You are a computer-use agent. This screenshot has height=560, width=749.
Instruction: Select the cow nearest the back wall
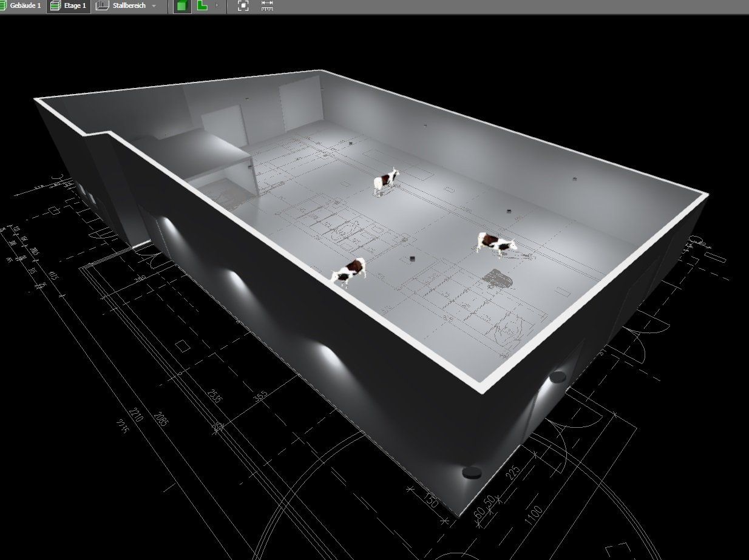[x=386, y=181]
